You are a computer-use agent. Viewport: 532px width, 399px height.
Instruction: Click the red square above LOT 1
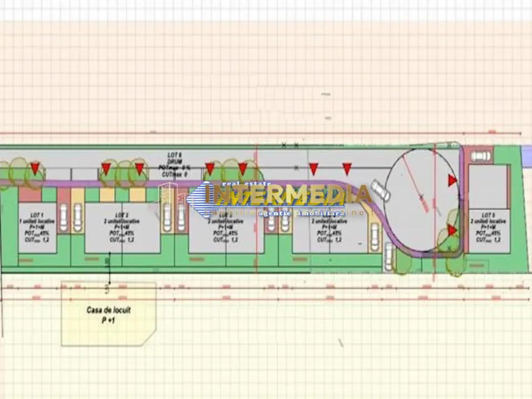pyautogui.click(x=30, y=195)
